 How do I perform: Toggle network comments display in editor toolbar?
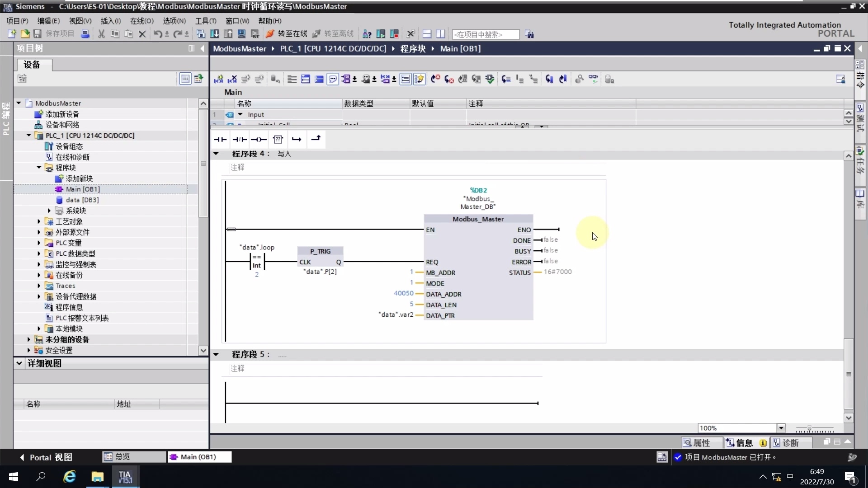333,80
